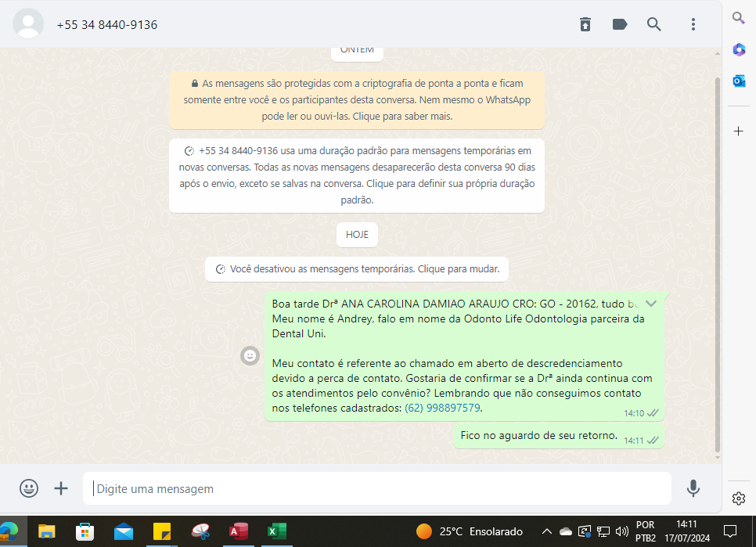Click the encryption notice to learn more

357,99
